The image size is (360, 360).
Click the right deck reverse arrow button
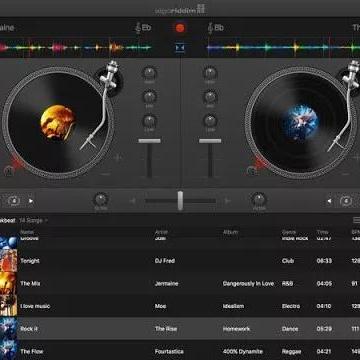pos(329,201)
